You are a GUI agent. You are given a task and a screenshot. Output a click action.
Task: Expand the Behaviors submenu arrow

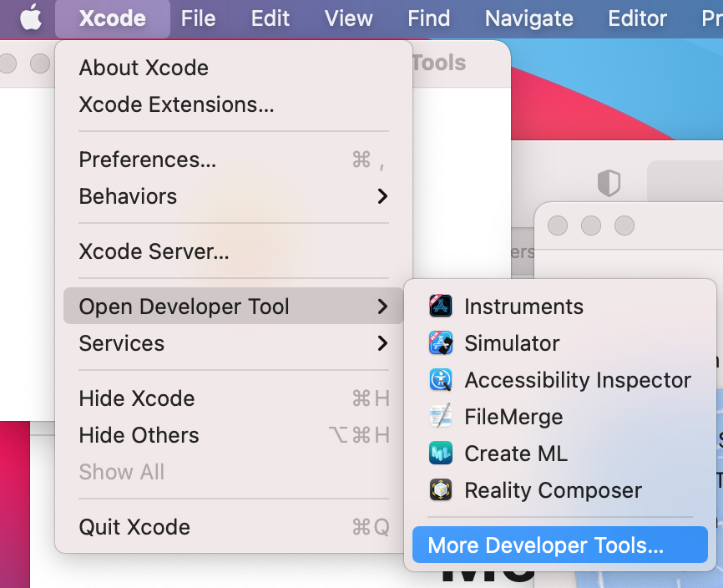(382, 196)
